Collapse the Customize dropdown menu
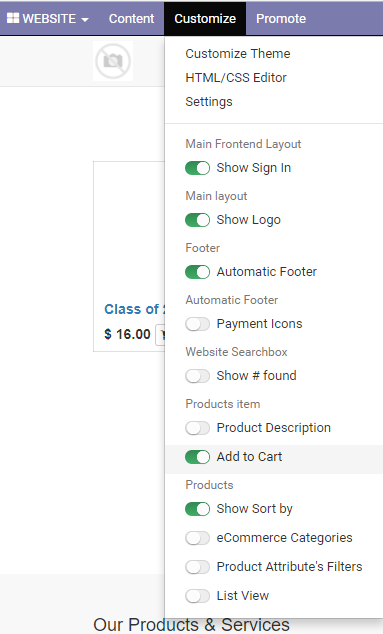This screenshot has width=383, height=634. pyautogui.click(x=205, y=19)
